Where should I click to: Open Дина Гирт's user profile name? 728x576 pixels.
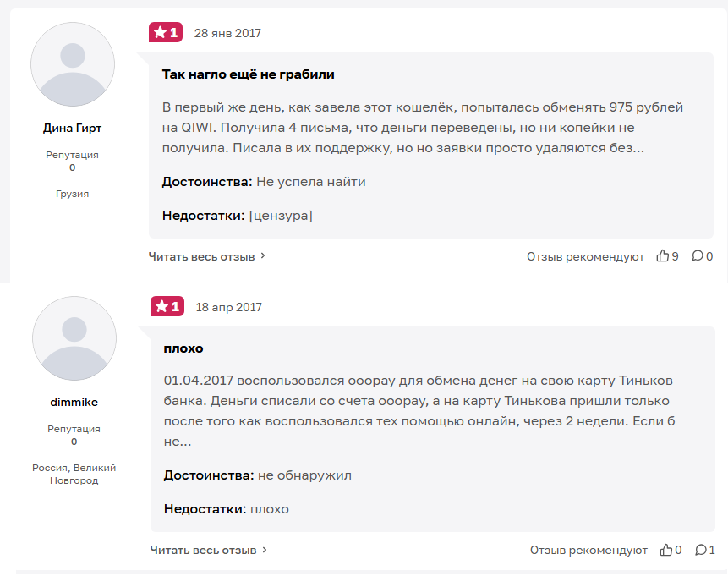73,129
